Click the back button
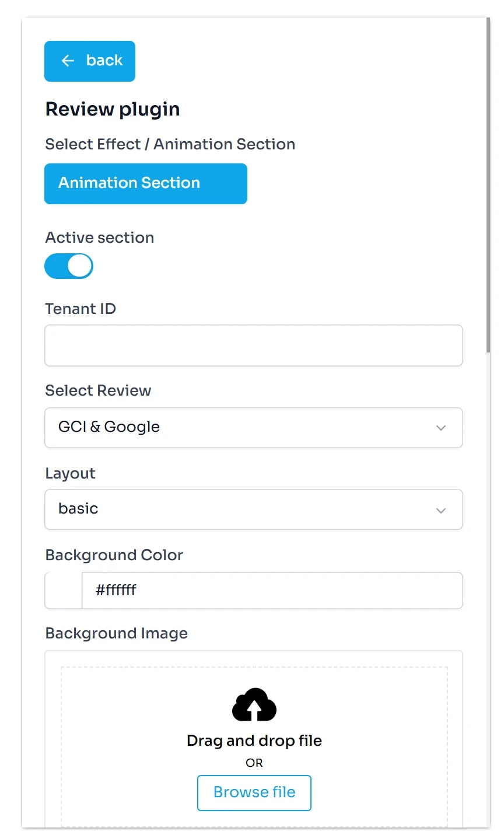This screenshot has height=831, width=504. (90, 61)
